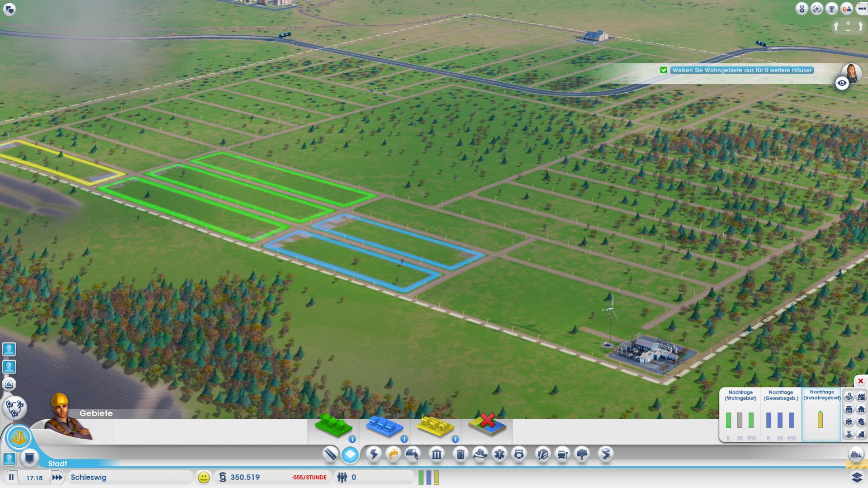Open the shop commerce data icon
This screenshot has width=868, height=488.
849,409
